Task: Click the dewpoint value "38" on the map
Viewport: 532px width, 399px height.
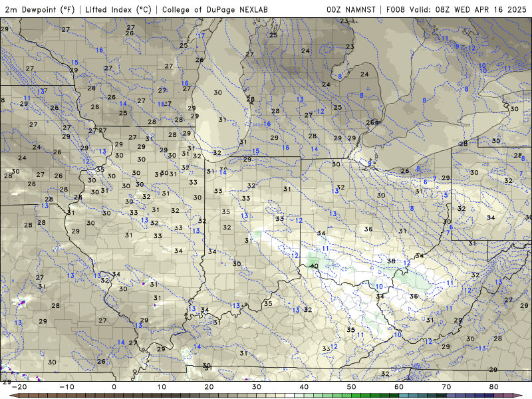Action: point(391,261)
